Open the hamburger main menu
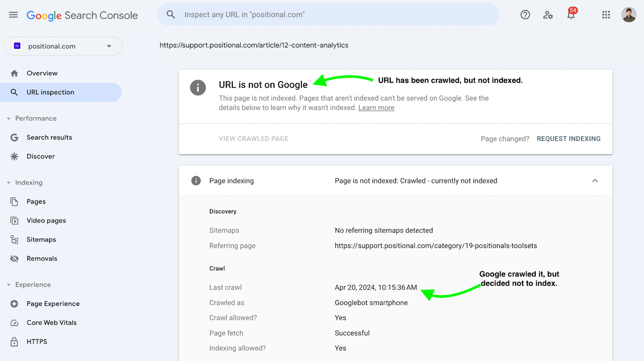The image size is (644, 361). pos(13,15)
